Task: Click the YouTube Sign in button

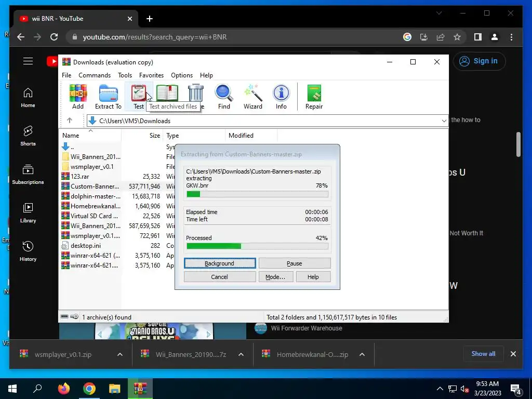Action: point(479,61)
